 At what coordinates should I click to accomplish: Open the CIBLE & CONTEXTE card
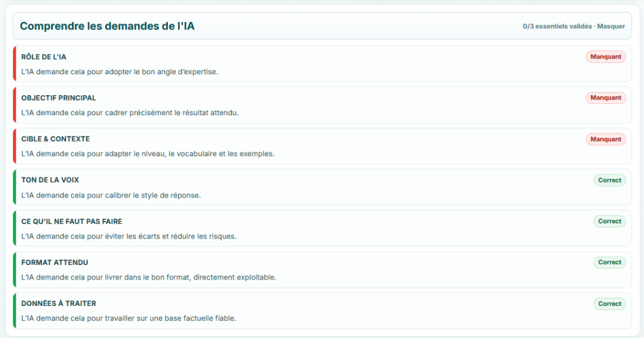pyautogui.click(x=322, y=146)
